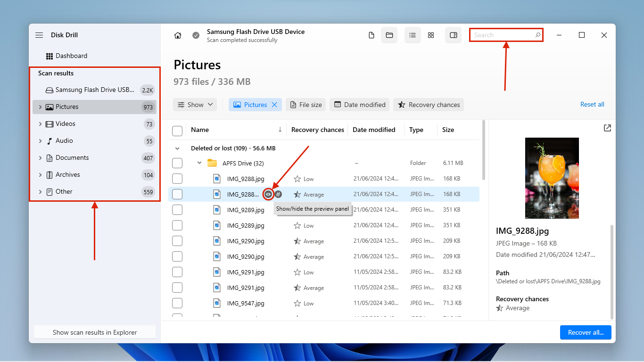Check the APFS Drive folder checkbox
This screenshot has height=362, width=644.
pyautogui.click(x=177, y=163)
